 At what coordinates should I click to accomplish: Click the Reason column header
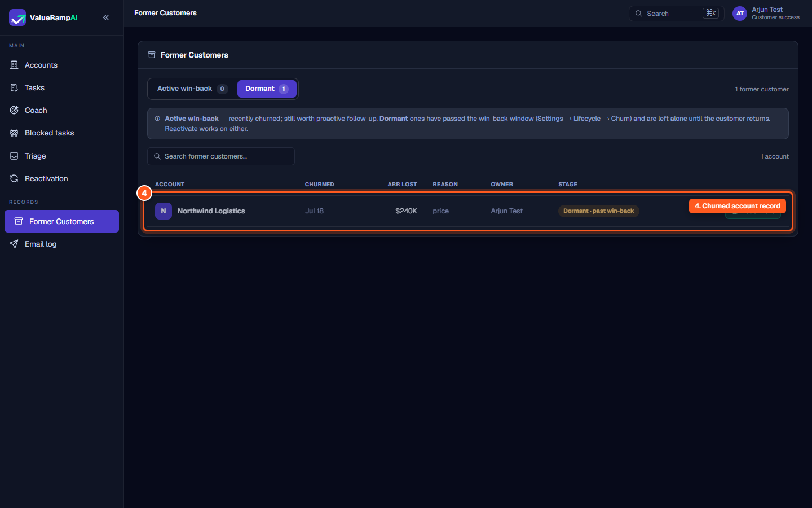point(445,185)
